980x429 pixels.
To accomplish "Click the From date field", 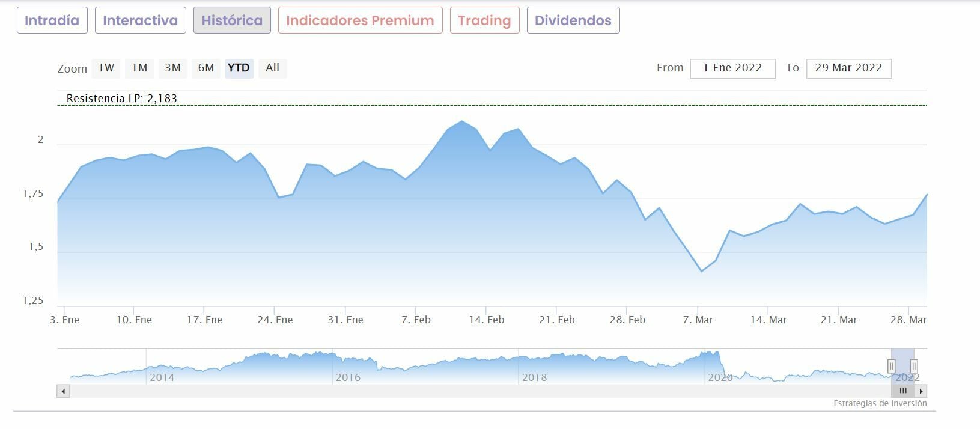I will [x=732, y=68].
